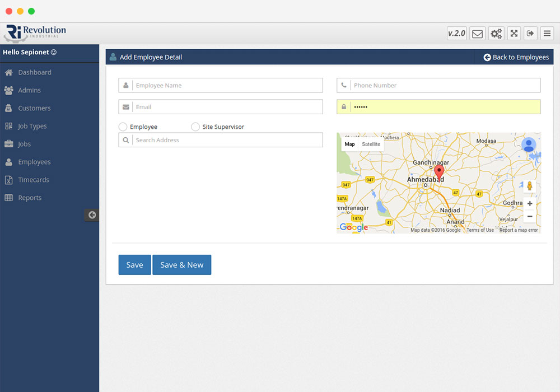Open settings via the gears icon

pyautogui.click(x=496, y=33)
